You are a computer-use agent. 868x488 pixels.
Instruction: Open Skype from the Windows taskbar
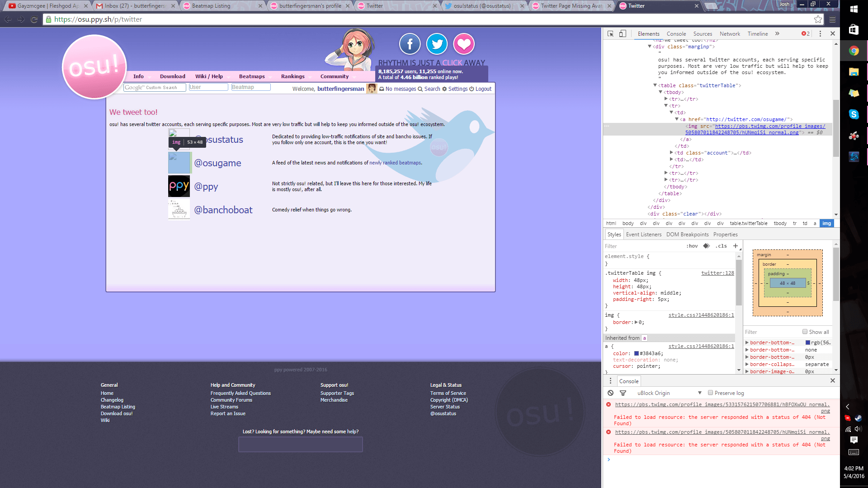click(x=854, y=114)
